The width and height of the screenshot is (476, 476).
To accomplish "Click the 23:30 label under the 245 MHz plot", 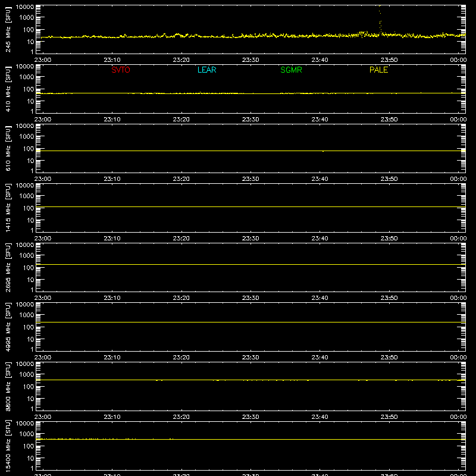I will tap(250, 60).
